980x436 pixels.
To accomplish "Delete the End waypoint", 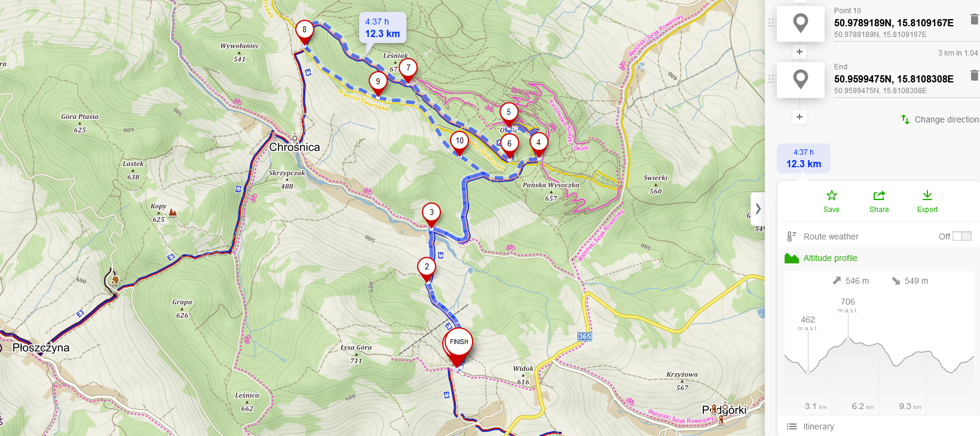I will 974,75.
